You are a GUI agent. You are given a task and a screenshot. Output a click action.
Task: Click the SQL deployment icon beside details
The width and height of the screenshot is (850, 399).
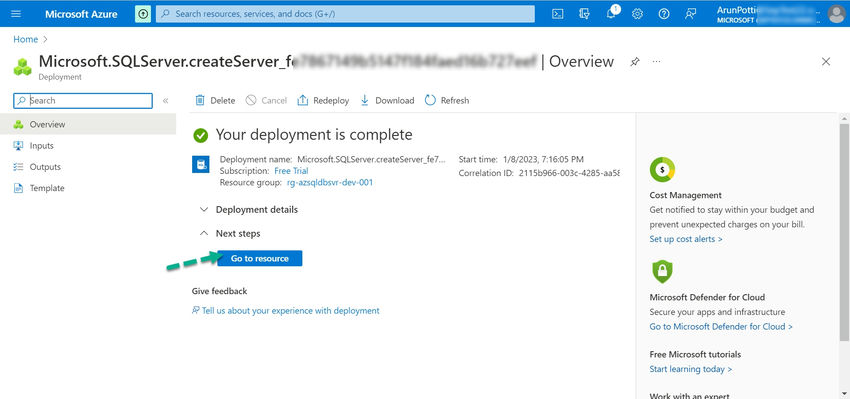(201, 164)
